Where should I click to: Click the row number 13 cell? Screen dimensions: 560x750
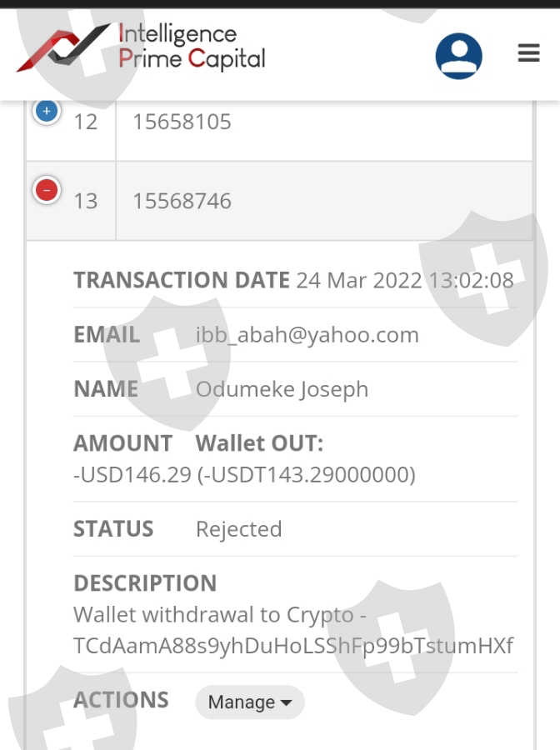click(x=85, y=201)
